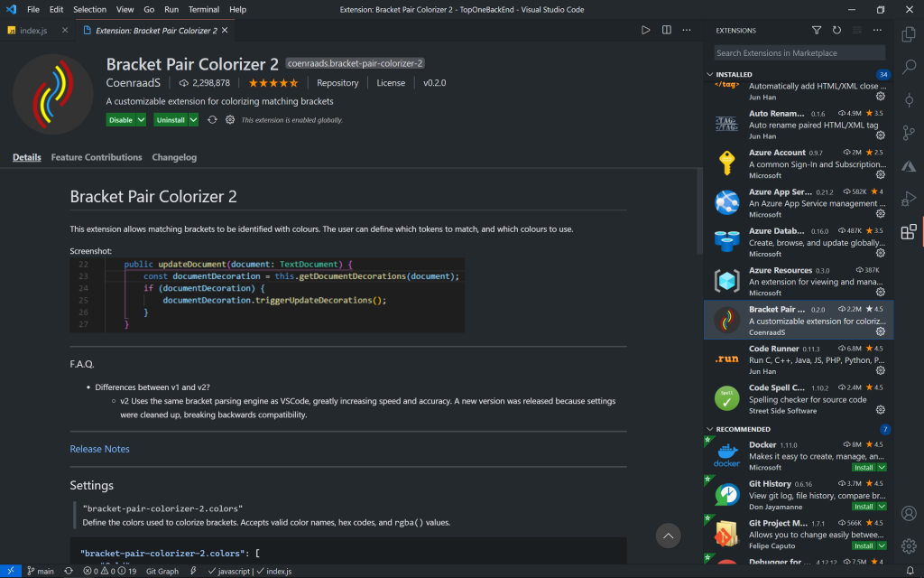Click the Release Notes link
Image resolution: width=924 pixels, height=578 pixels.
pyautogui.click(x=99, y=449)
